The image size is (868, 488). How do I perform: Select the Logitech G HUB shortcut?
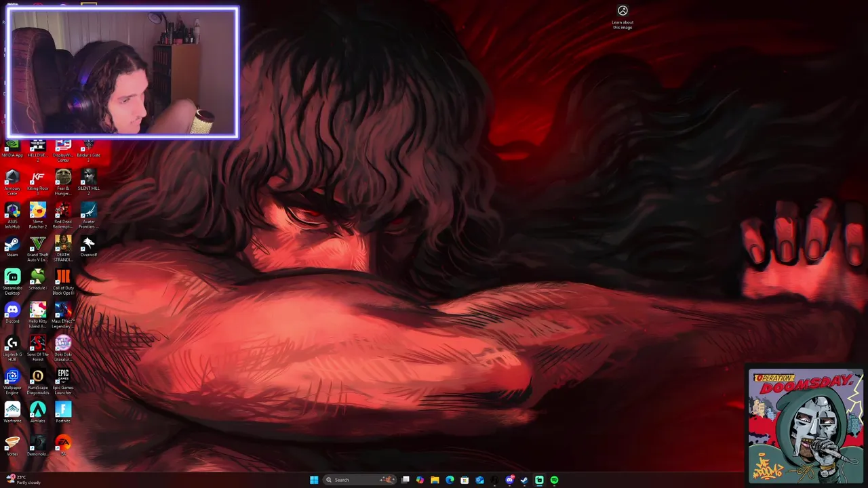(12, 348)
